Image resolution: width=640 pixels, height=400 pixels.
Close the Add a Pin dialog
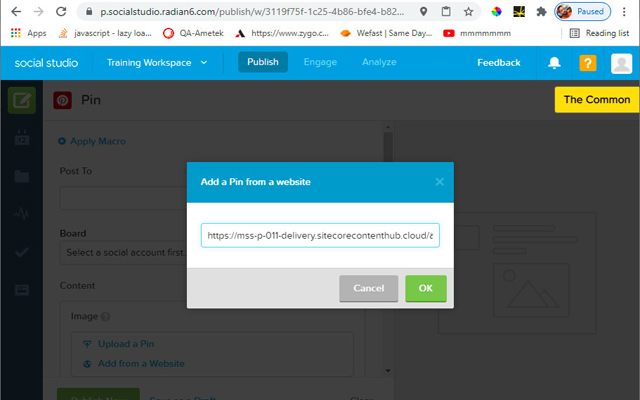439,182
